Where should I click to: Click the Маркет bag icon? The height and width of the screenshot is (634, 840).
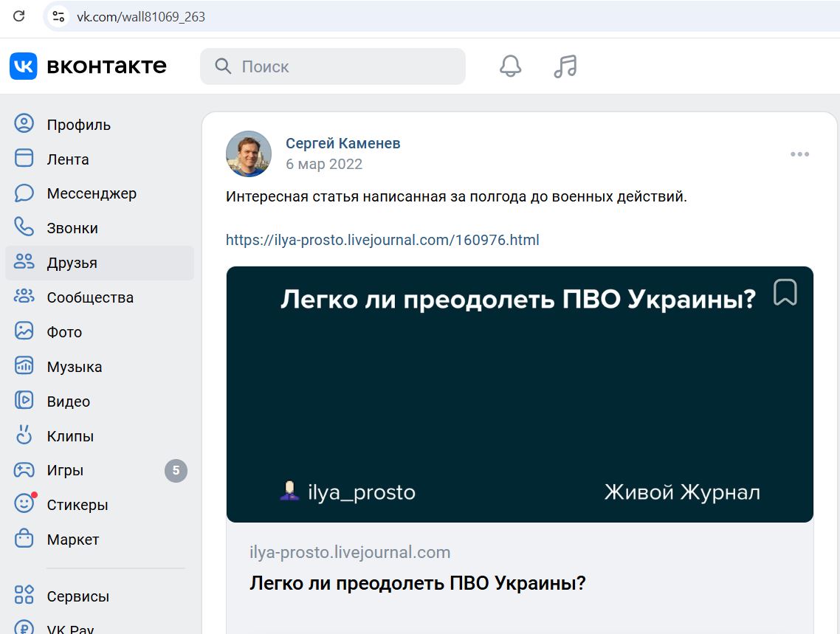coord(24,538)
